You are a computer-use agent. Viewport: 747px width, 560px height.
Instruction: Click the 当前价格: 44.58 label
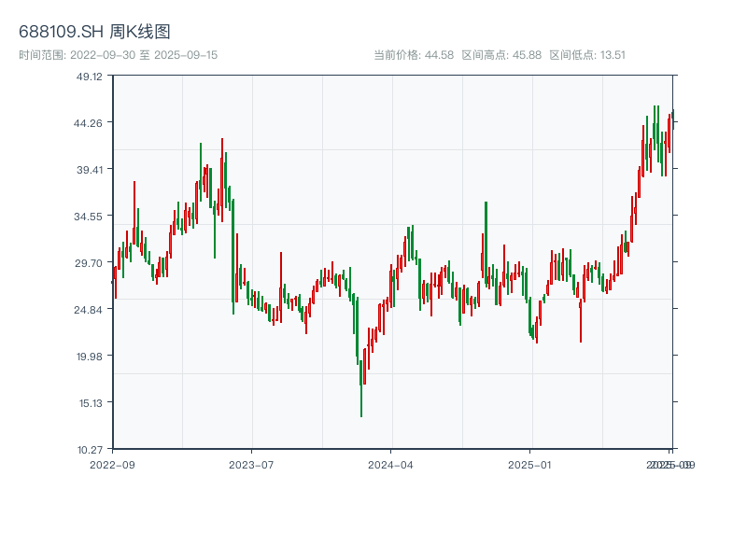(x=414, y=55)
